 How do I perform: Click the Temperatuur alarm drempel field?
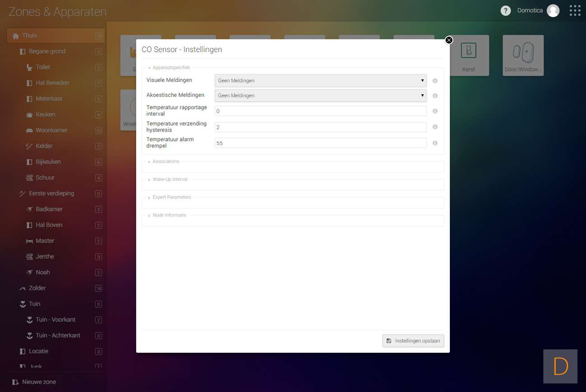tap(320, 143)
